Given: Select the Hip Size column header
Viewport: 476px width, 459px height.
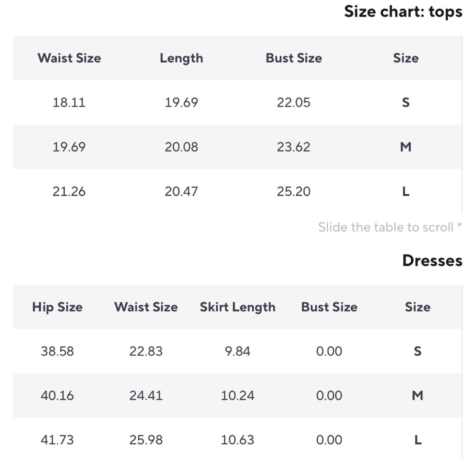Looking at the screenshot, I should pyautogui.click(x=57, y=307).
